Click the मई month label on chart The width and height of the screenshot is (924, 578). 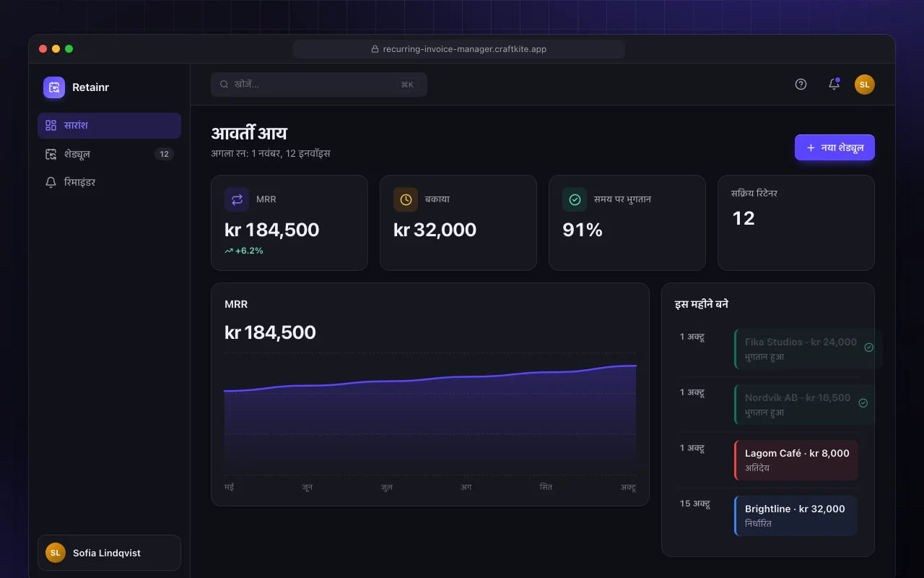(230, 488)
